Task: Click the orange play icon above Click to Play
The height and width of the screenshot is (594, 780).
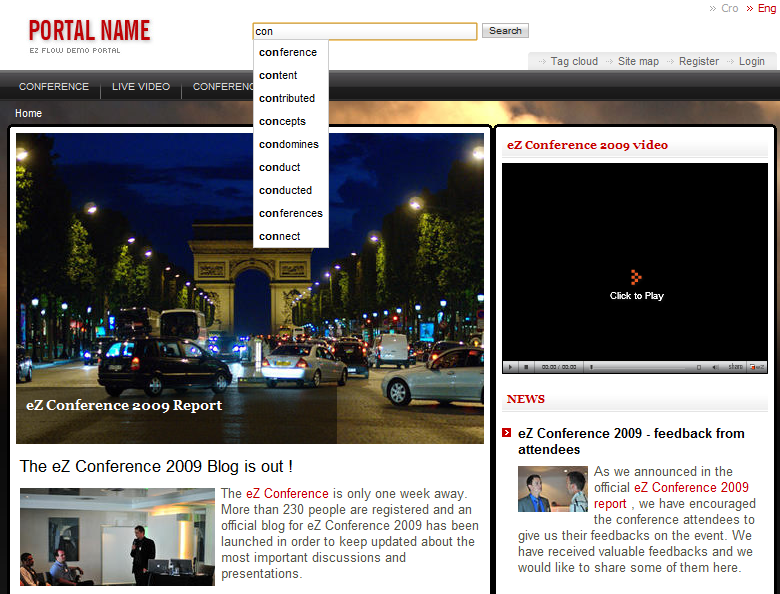Action: [x=636, y=277]
